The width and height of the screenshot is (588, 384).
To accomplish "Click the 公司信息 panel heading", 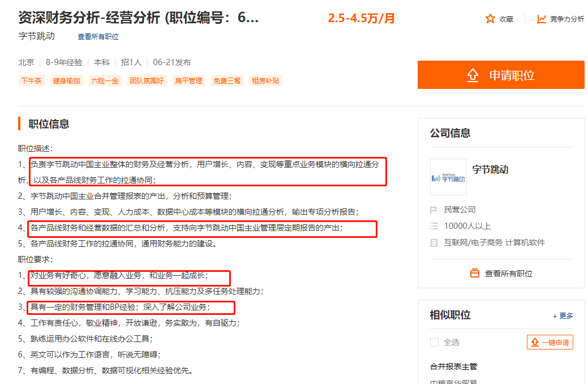I will coord(450,133).
